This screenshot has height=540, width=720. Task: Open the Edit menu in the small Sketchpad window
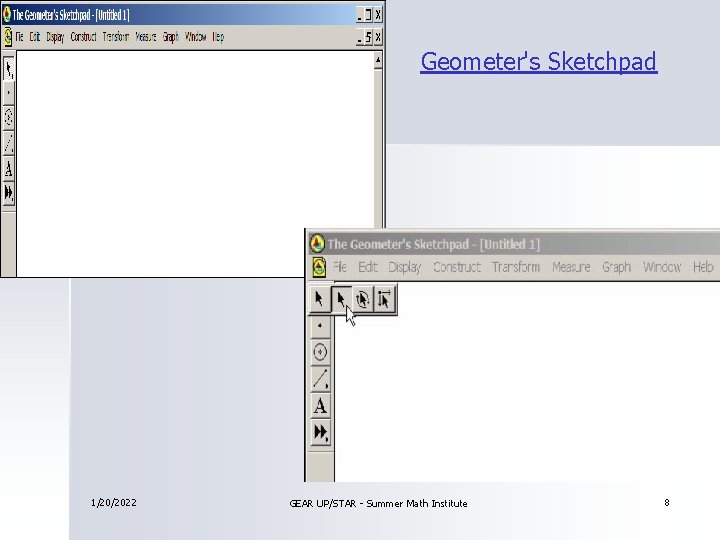pos(35,37)
